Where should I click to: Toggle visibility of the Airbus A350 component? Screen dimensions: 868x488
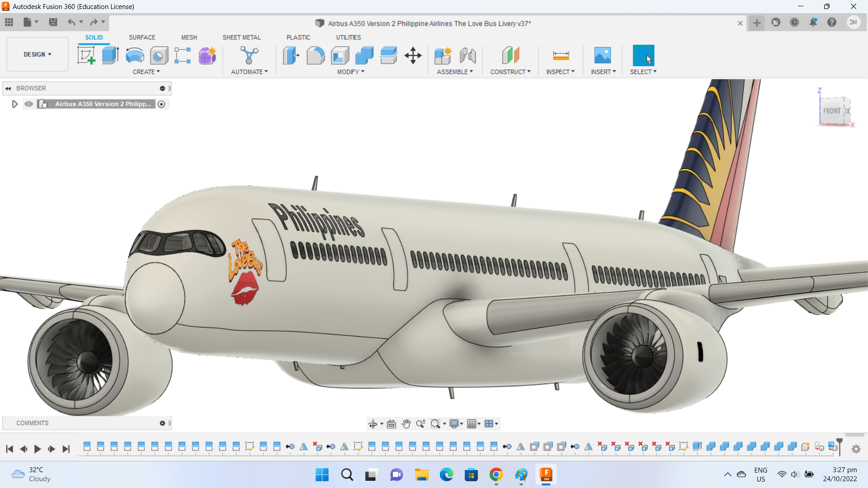[29, 104]
